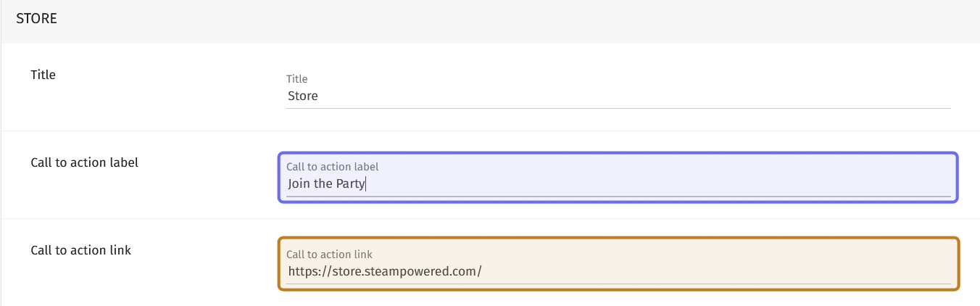Click floating caption inside purple-highlighted field
The image size is (980, 306).
pyautogui.click(x=332, y=167)
